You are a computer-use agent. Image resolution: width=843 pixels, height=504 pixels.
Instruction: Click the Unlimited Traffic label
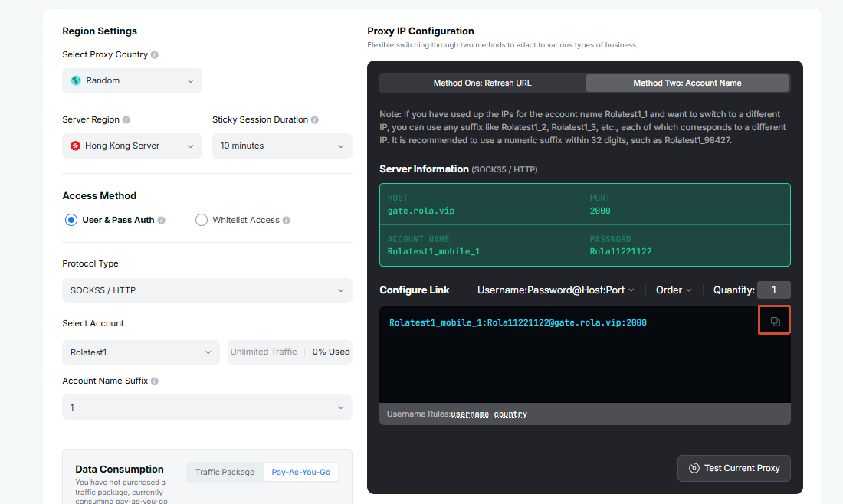pos(264,352)
